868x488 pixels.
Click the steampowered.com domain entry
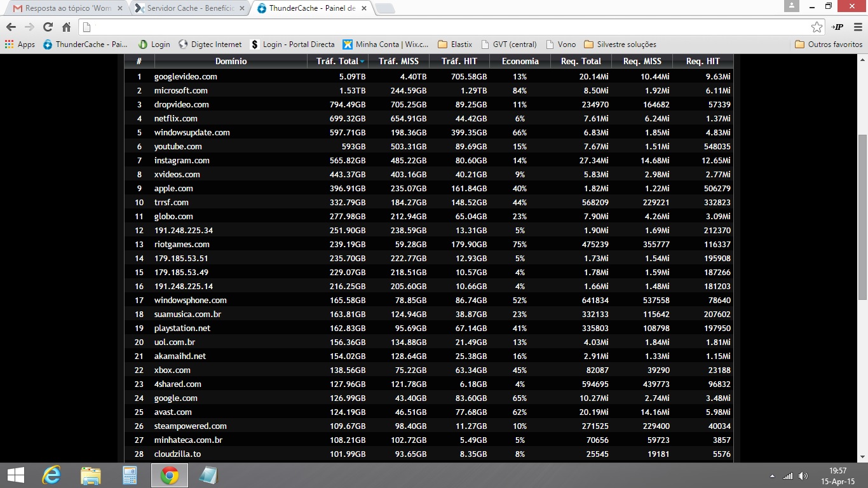click(x=191, y=426)
